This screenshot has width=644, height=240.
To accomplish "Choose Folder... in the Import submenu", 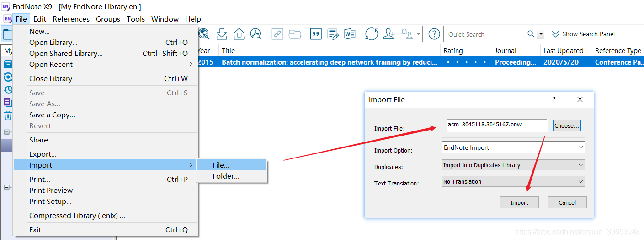I will pyautogui.click(x=232, y=176).
